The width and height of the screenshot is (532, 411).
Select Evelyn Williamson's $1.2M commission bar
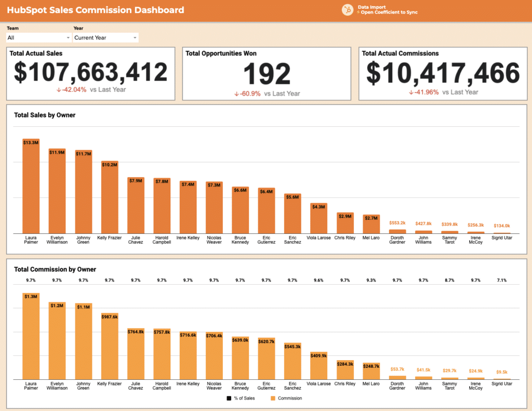click(x=57, y=341)
